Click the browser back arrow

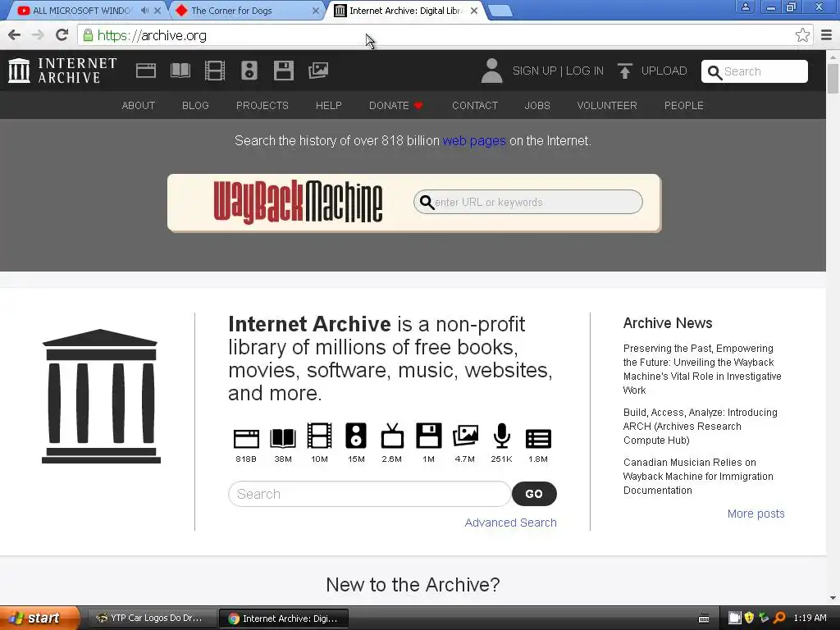[x=15, y=35]
